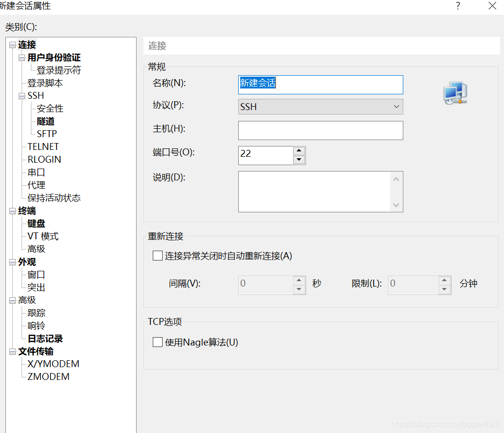Select 高级 under 终端

(36, 249)
